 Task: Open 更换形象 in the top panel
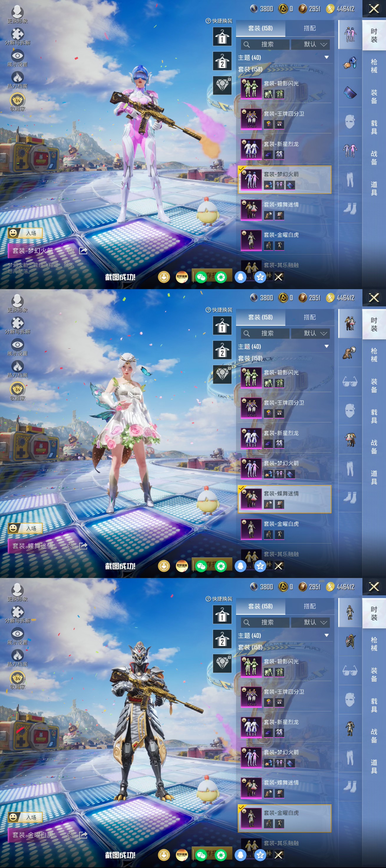[x=17, y=14]
